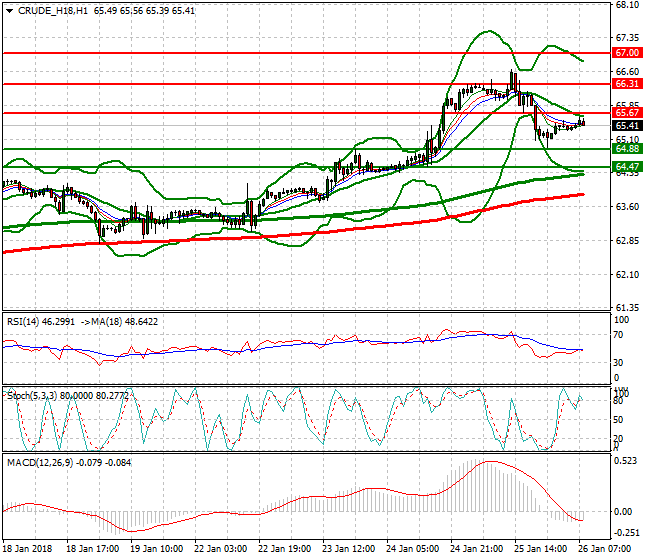Screen dimensions: 650x560
Task: Click the black 65.41 current price tag
Action: [x=627, y=125]
